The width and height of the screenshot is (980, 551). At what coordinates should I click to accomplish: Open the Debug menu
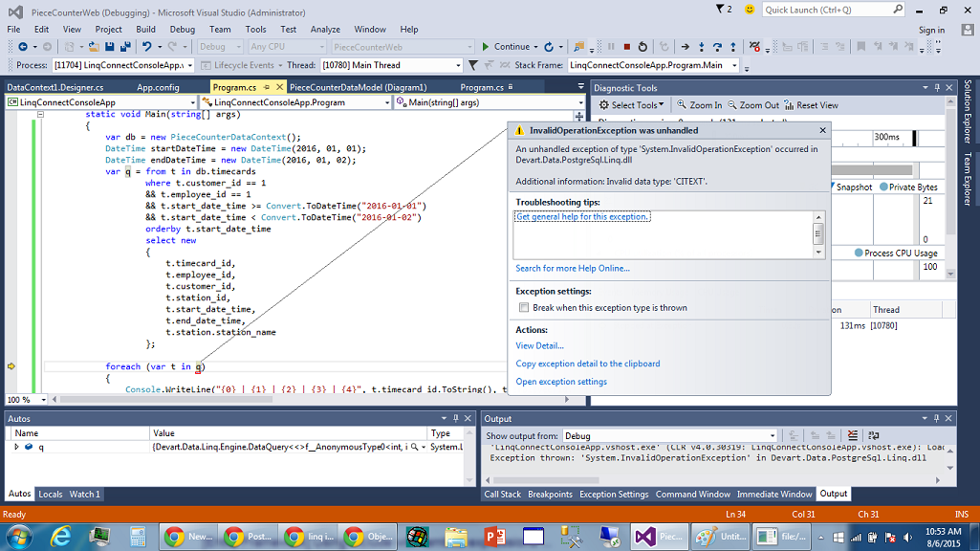pos(182,30)
